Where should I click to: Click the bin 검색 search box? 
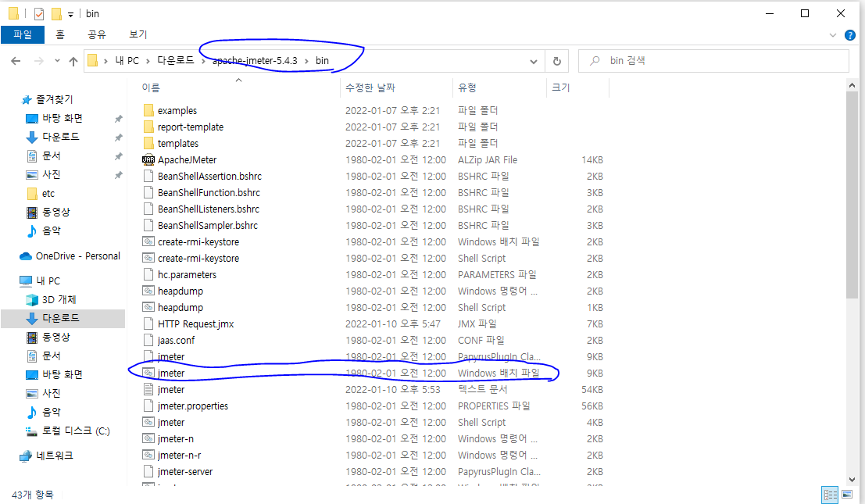(x=713, y=61)
